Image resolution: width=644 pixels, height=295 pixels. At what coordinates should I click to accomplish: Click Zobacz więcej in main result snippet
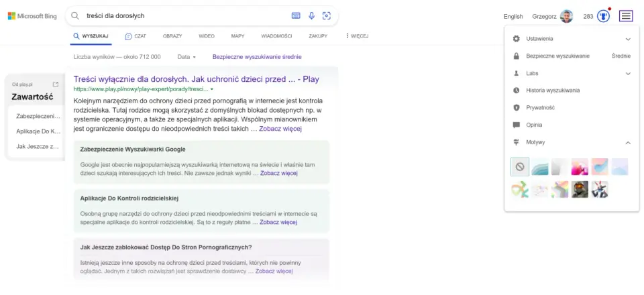click(280, 129)
